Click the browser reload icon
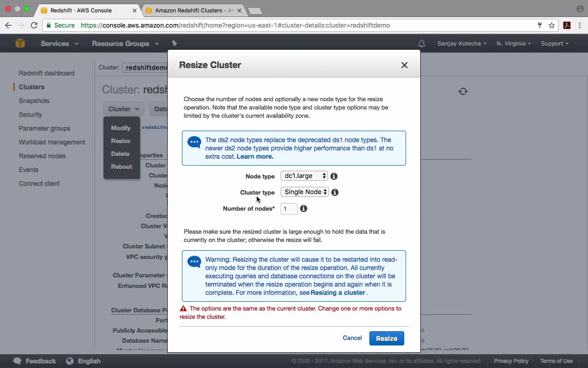This screenshot has height=368, width=588. (34, 25)
